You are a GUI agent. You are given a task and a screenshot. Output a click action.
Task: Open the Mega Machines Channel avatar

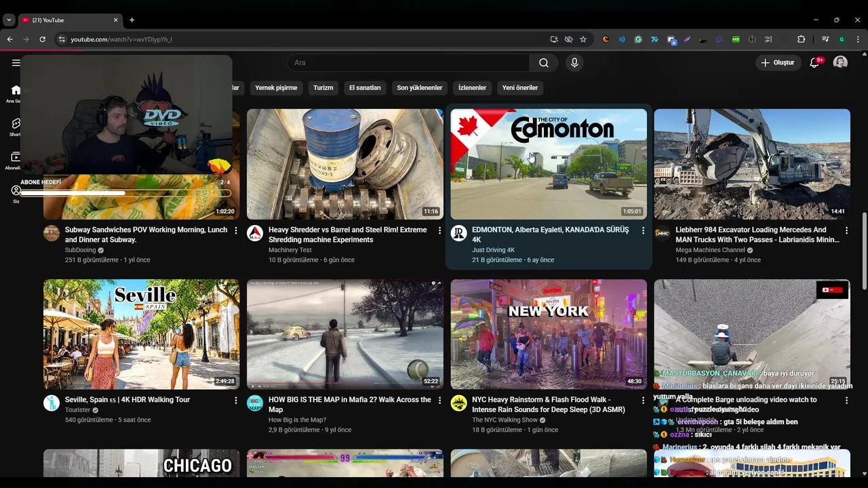point(662,233)
